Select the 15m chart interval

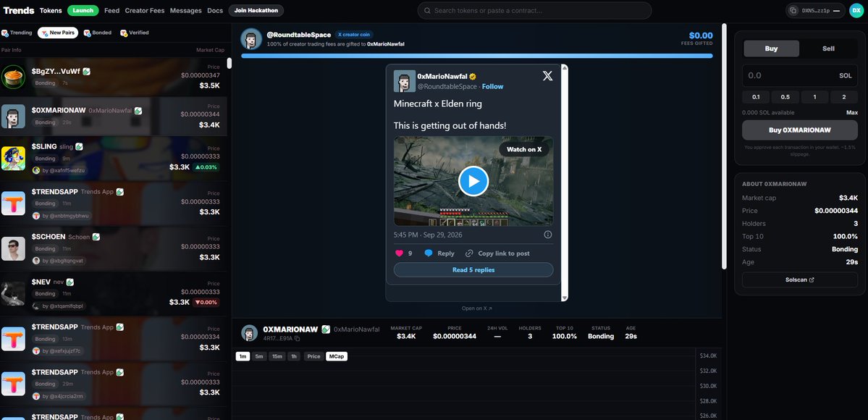(x=277, y=356)
